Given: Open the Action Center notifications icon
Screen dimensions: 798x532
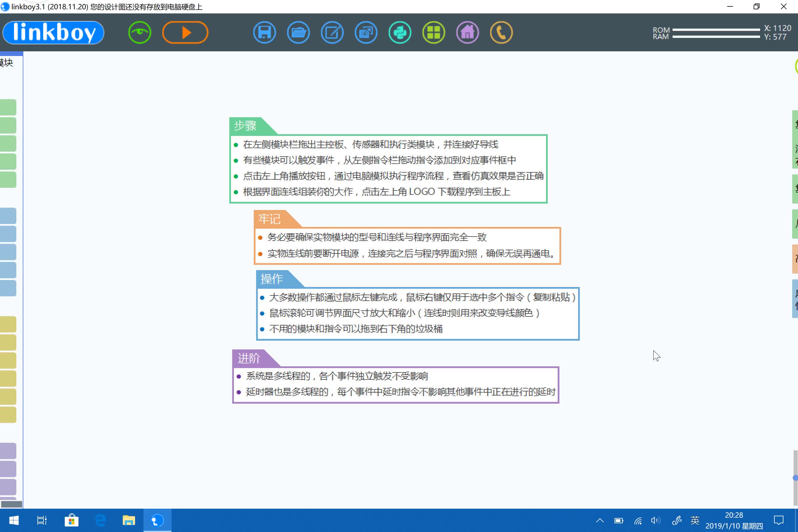Looking at the screenshot, I should point(779,520).
